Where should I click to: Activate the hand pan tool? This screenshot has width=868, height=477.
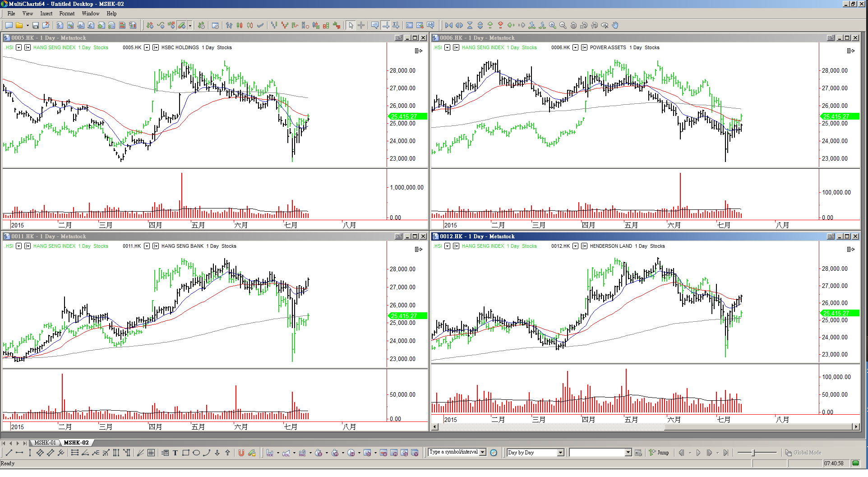pyautogui.click(x=615, y=25)
